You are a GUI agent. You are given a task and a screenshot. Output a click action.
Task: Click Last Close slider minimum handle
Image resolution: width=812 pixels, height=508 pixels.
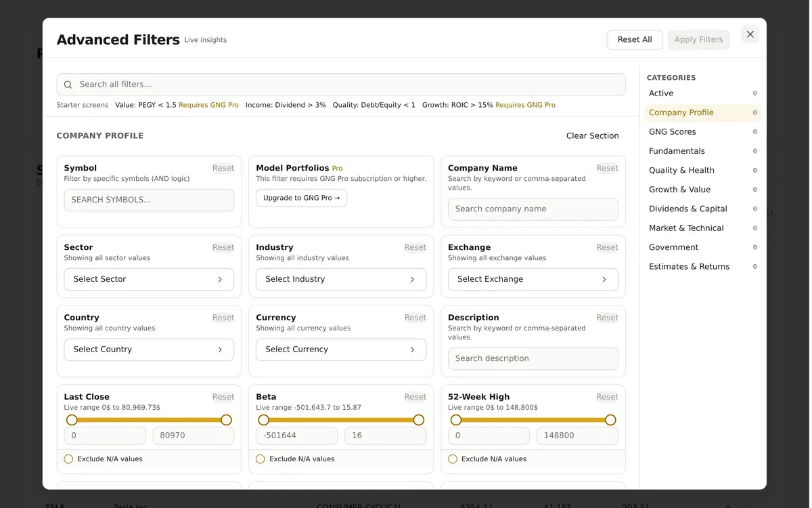coord(72,420)
